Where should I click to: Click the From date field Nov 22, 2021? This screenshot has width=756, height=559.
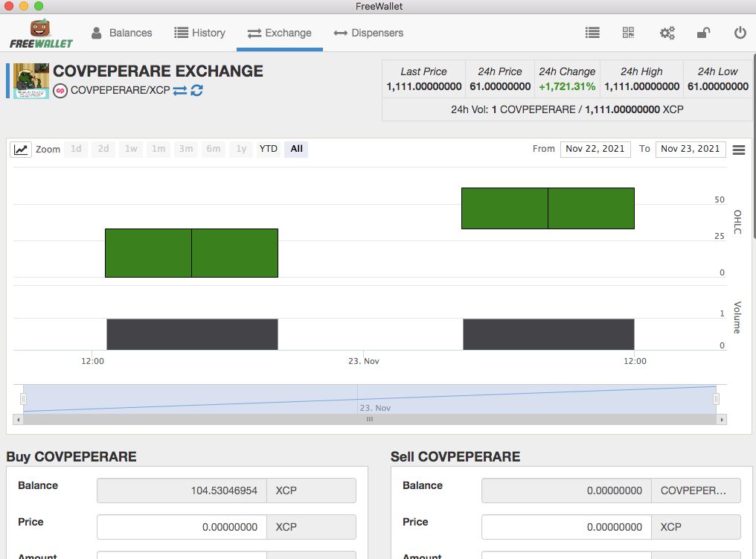click(x=595, y=149)
